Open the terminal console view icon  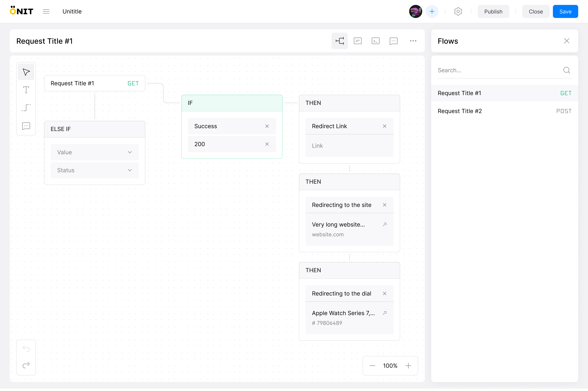coord(375,41)
